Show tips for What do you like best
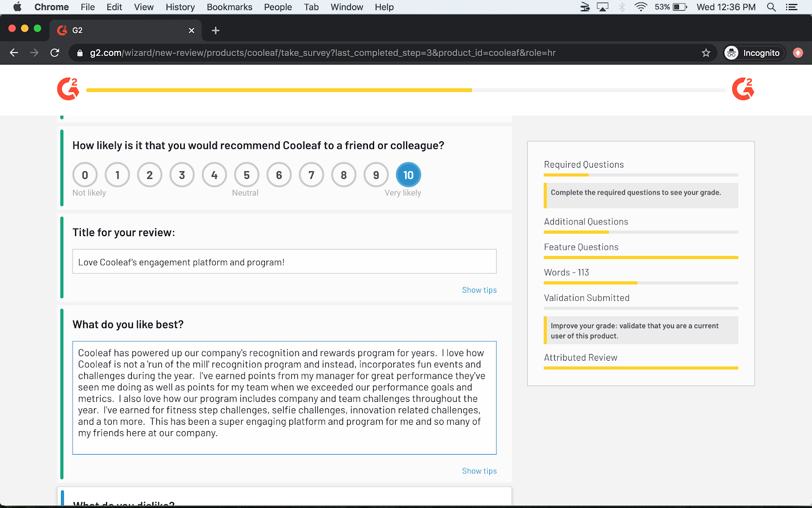This screenshot has width=812, height=508. point(479,471)
